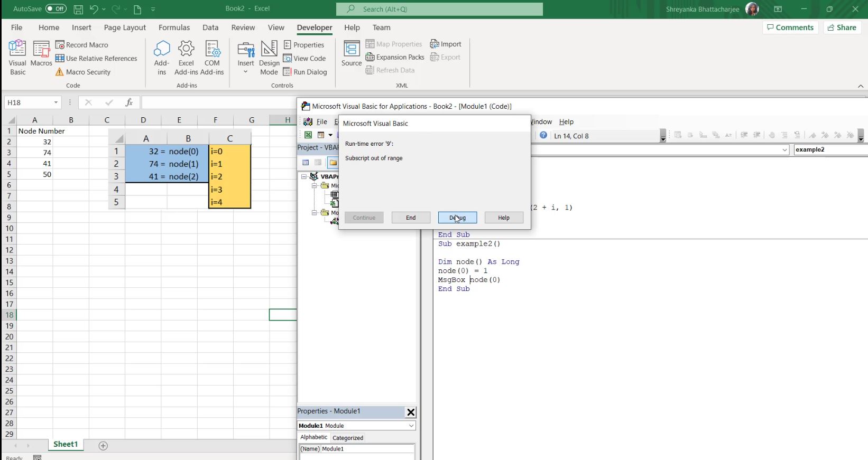This screenshot has height=460, width=868.
Task: Collapse the ribbon using chevron
Action: coord(861,86)
